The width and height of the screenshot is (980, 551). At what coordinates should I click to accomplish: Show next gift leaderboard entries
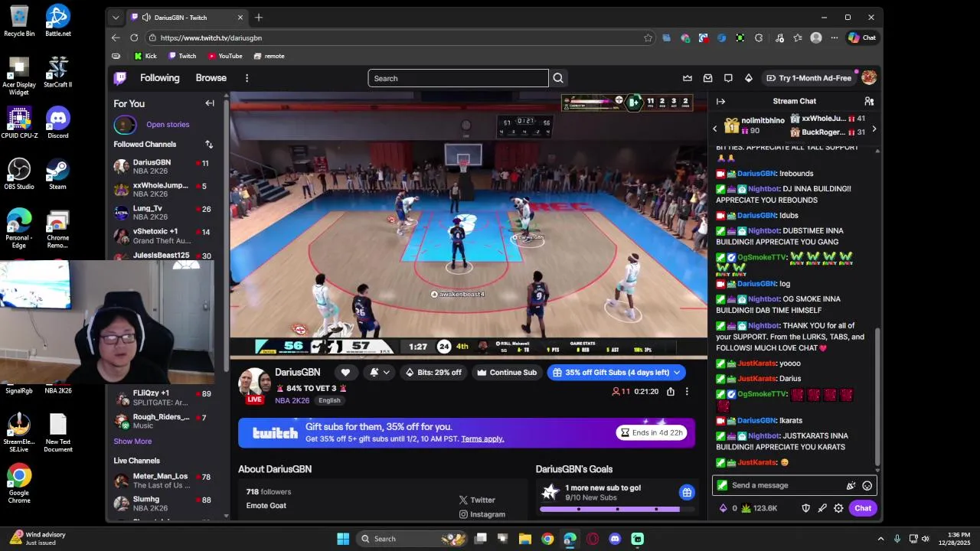[874, 129]
